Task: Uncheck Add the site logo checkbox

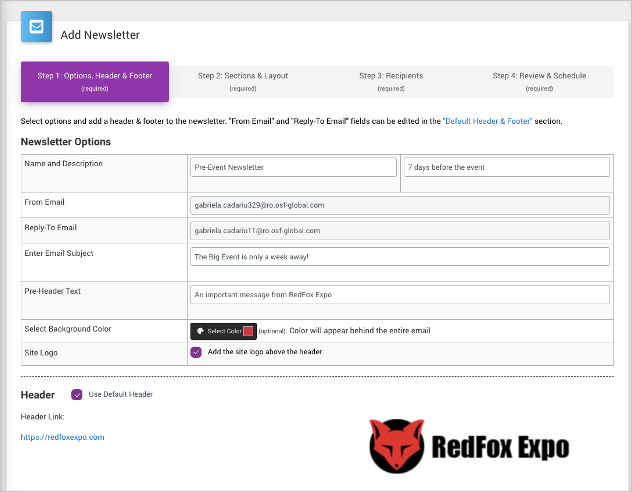Action: [x=196, y=352]
